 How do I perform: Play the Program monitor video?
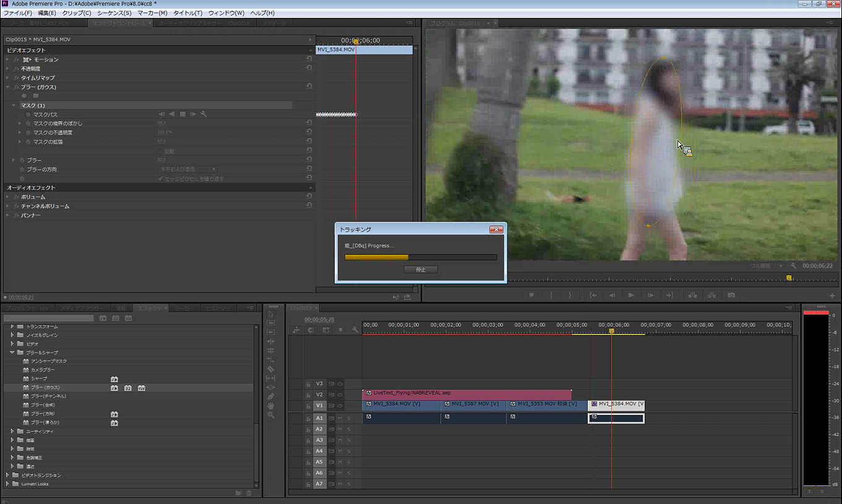pyautogui.click(x=631, y=296)
